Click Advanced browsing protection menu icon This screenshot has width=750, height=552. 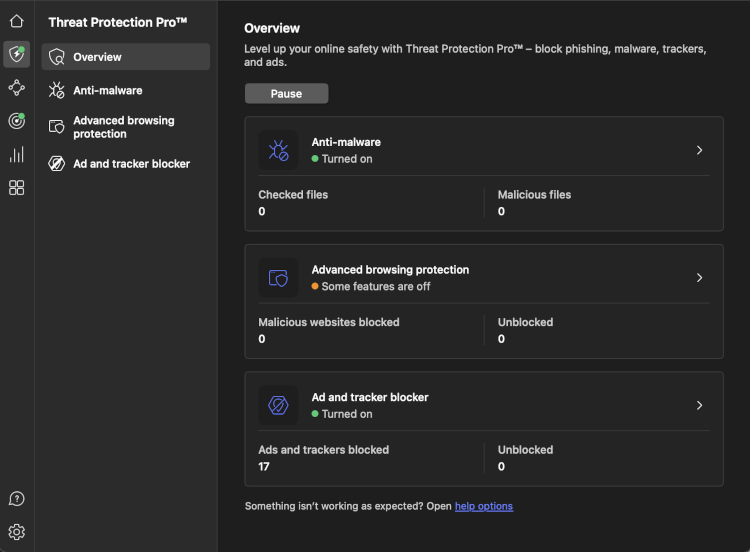[x=56, y=127]
